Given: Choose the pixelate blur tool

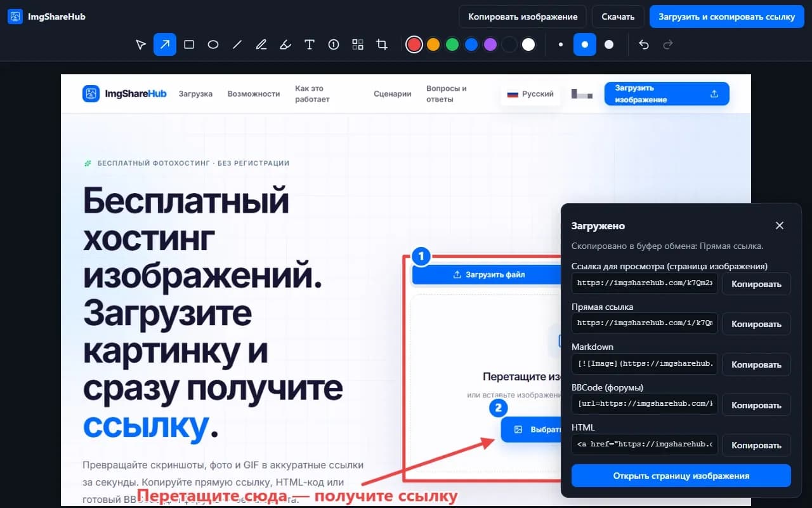Looking at the screenshot, I should point(358,44).
